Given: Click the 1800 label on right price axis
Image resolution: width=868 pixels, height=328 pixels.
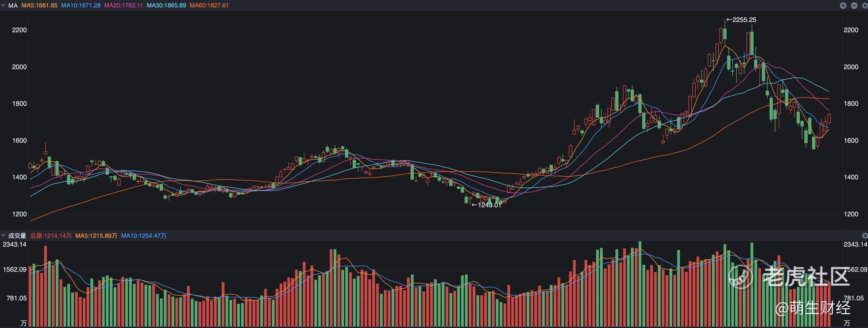Looking at the screenshot, I should [x=851, y=104].
